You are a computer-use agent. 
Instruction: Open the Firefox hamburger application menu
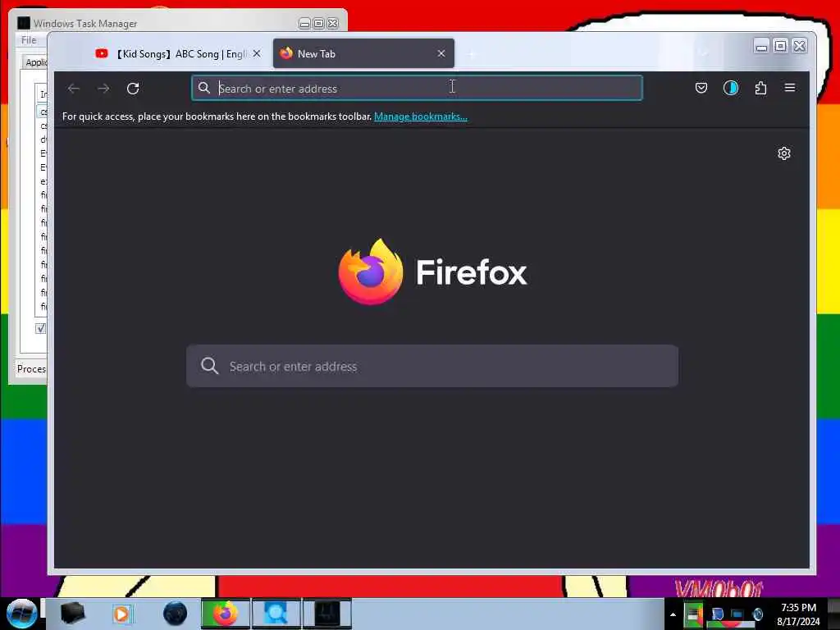(x=790, y=87)
